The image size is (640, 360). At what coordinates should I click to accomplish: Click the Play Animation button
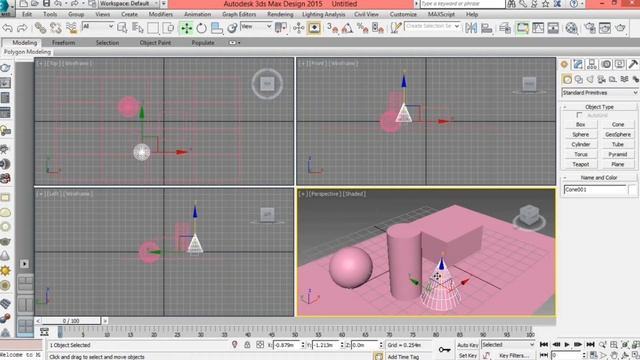coord(567,344)
